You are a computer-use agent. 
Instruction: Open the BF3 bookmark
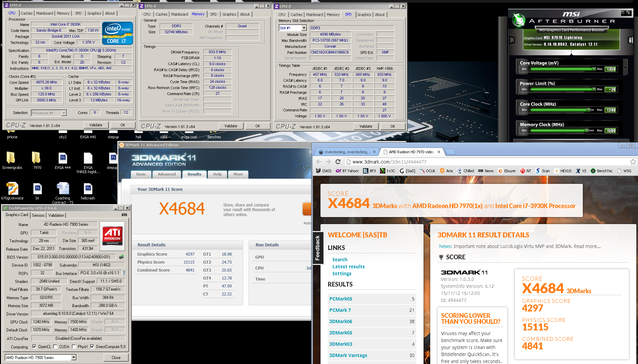coord(369,171)
